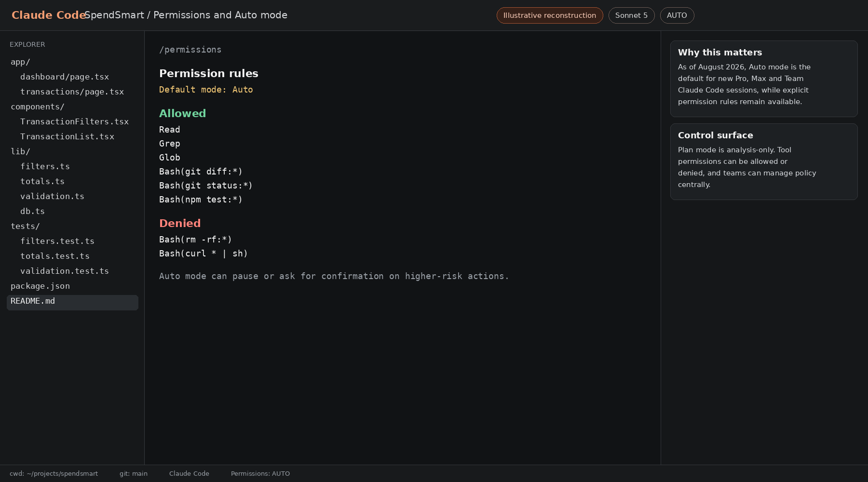
Task: Click the SpendSmart breadcrumb title
Action: point(186,15)
